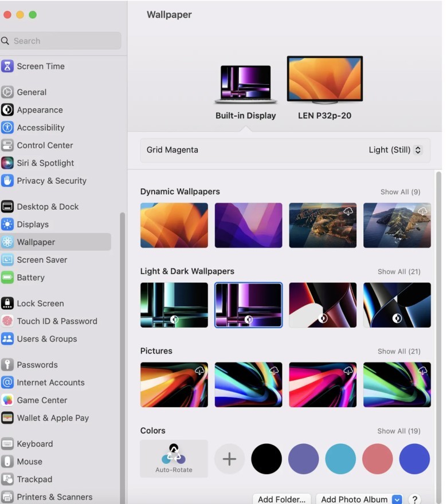Click the Game Center icon
447x504 pixels.
[7, 400]
